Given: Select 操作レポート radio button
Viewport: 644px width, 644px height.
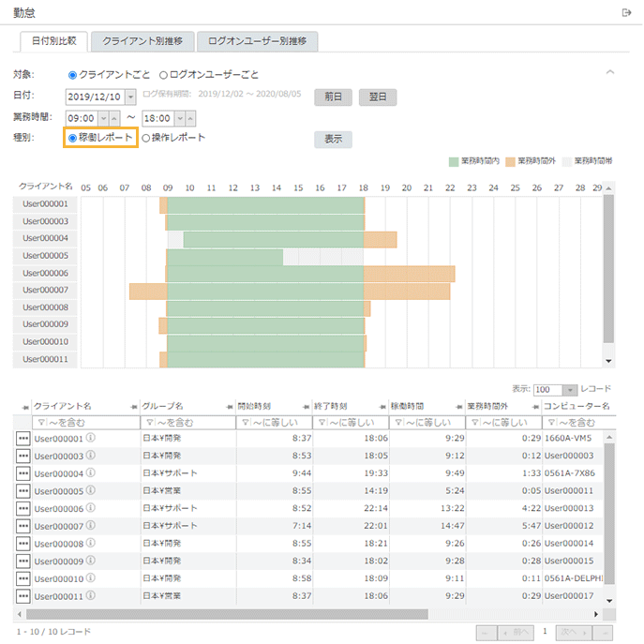Looking at the screenshot, I should [145, 138].
